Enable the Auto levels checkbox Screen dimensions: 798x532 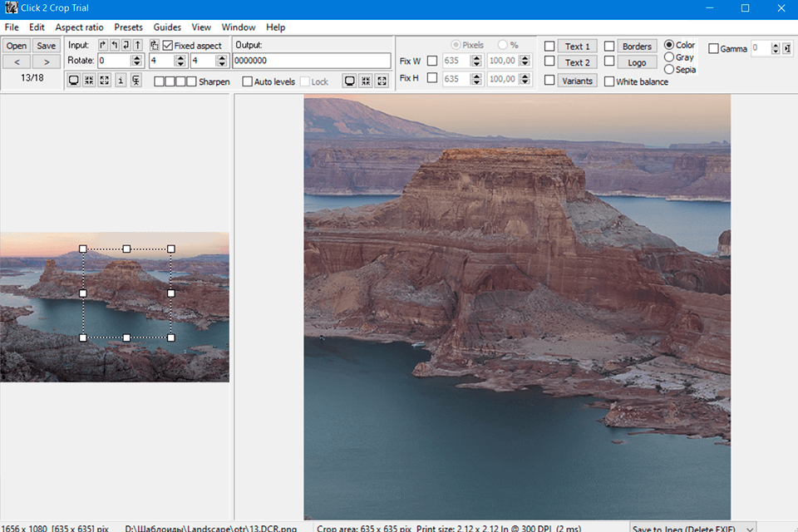click(x=248, y=81)
